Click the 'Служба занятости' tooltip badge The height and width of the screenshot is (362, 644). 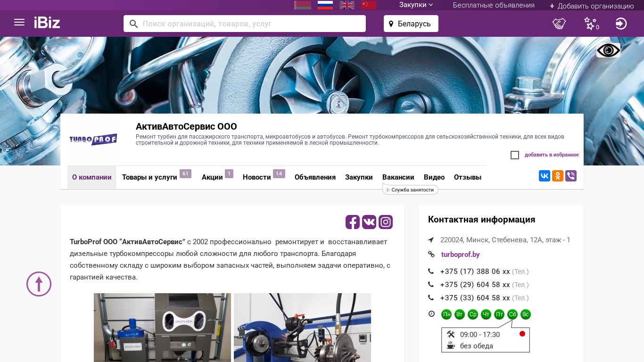pos(410,189)
